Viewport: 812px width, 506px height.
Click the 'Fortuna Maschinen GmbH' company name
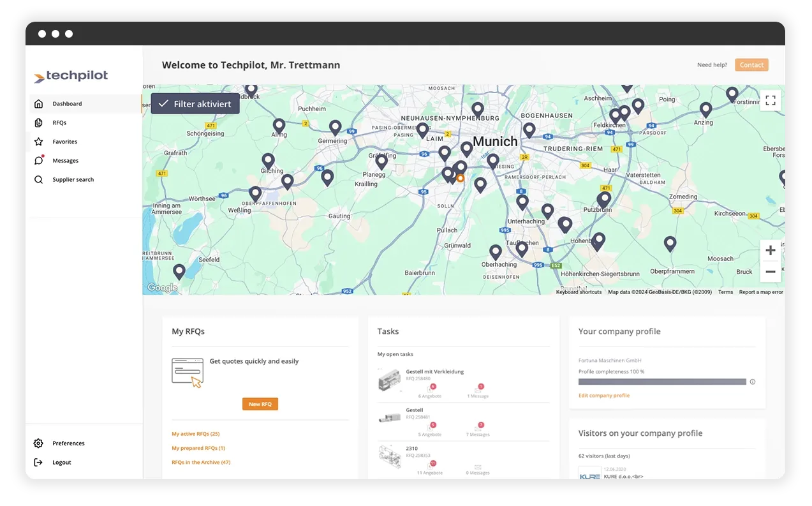[610, 361]
